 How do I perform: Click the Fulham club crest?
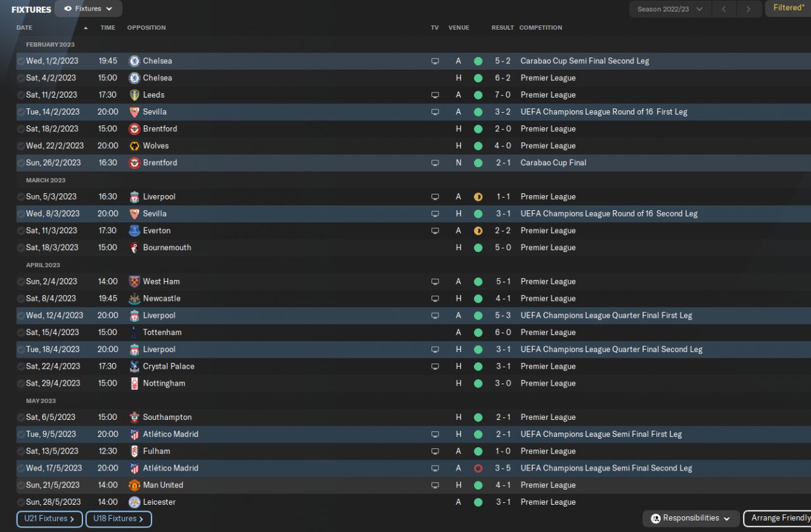[x=134, y=452]
